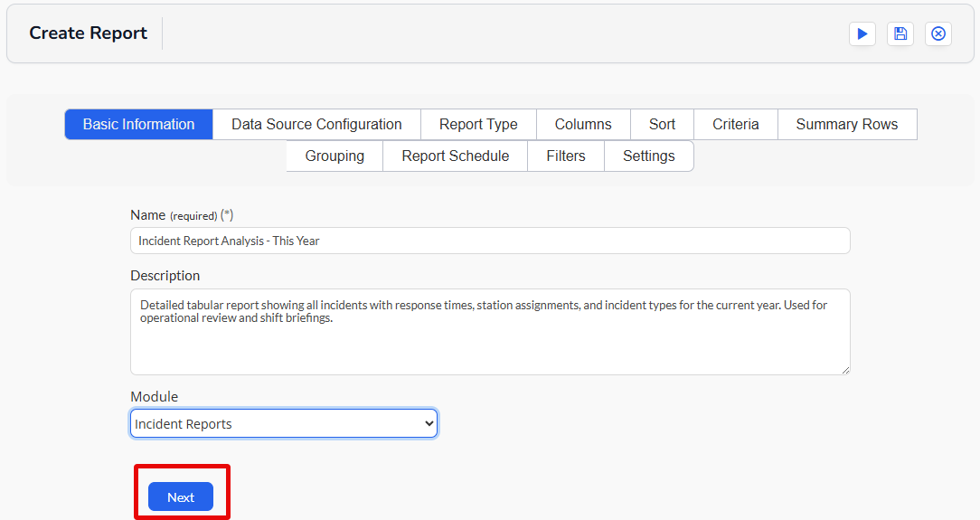
Task: Click the Module label
Action: pos(155,397)
